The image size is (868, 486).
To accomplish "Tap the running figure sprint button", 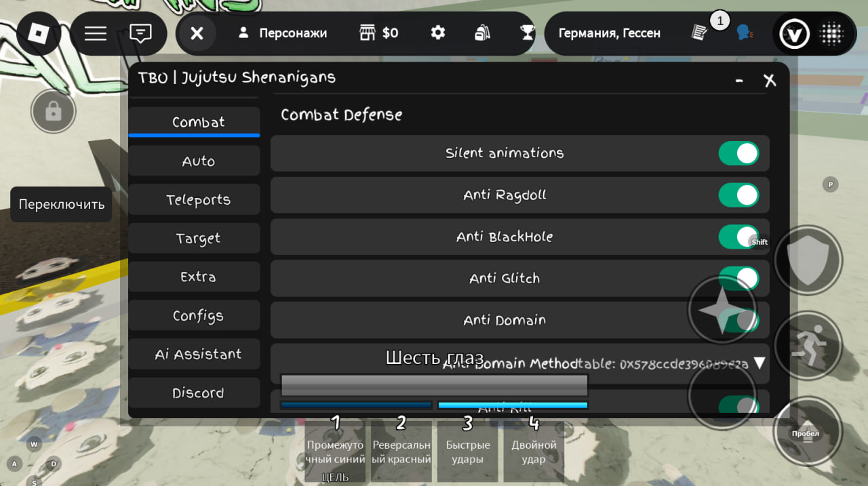I will [808, 346].
